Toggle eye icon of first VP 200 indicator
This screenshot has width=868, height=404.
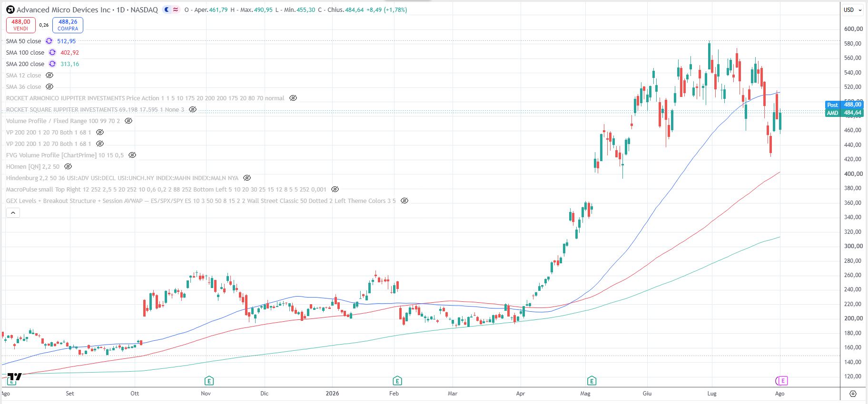pyautogui.click(x=100, y=133)
